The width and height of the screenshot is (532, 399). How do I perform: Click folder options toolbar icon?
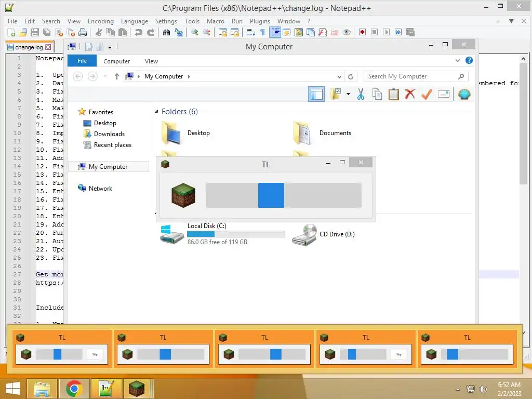pyautogui.click(x=336, y=94)
